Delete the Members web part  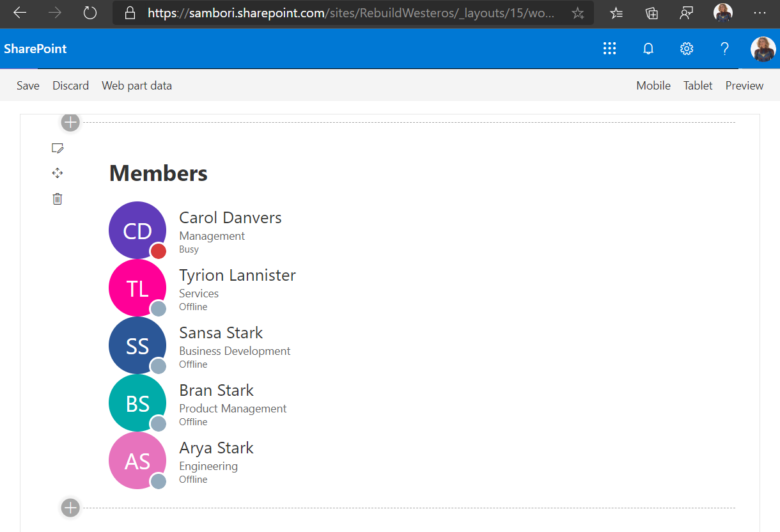point(58,199)
